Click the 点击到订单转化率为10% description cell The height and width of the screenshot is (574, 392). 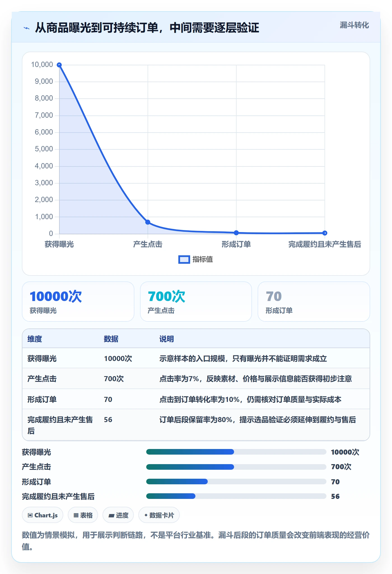[250, 399]
